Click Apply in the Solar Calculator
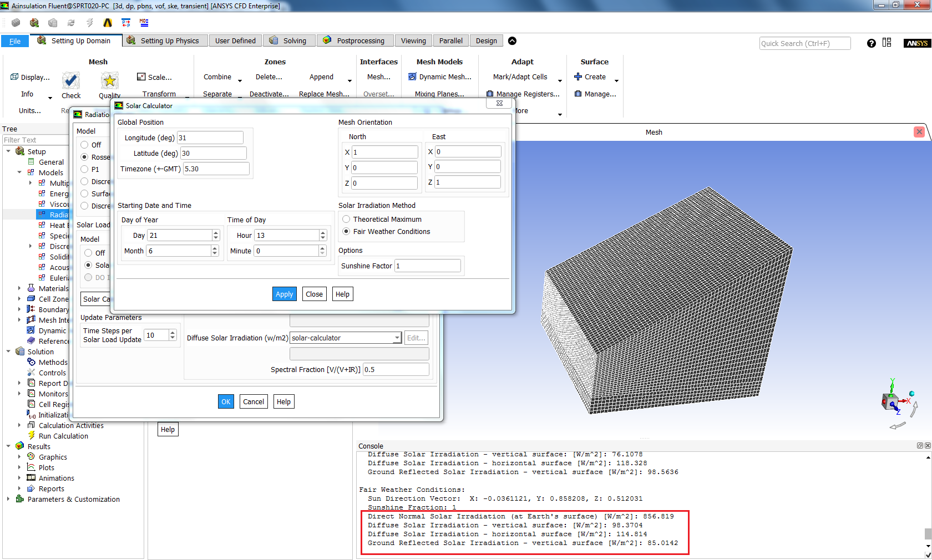The height and width of the screenshot is (560, 932). point(284,294)
